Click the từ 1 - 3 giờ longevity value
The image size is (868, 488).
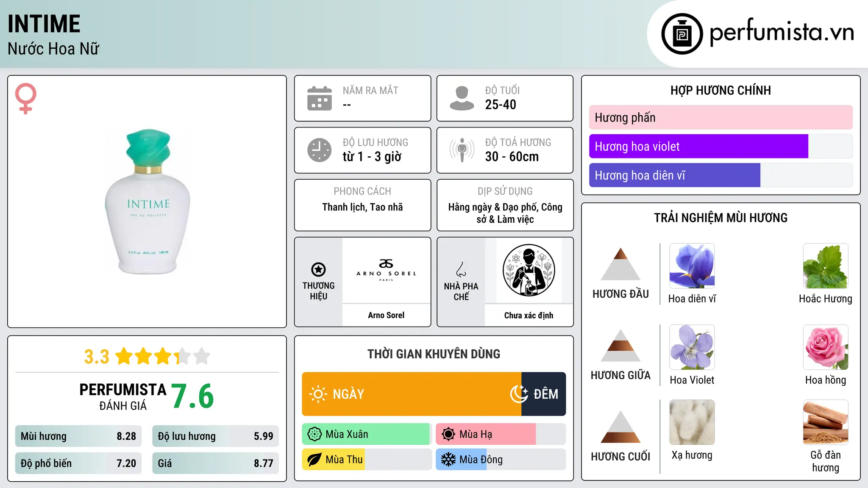point(372,157)
